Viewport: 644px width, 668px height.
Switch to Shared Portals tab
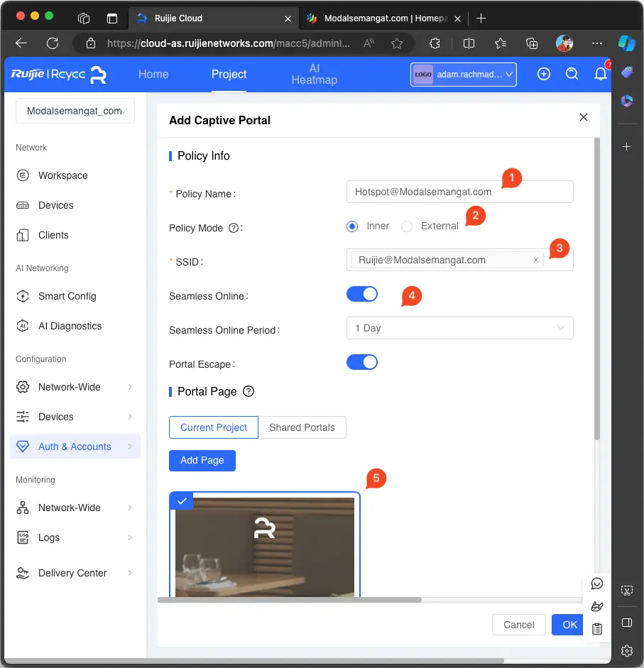pyautogui.click(x=302, y=427)
